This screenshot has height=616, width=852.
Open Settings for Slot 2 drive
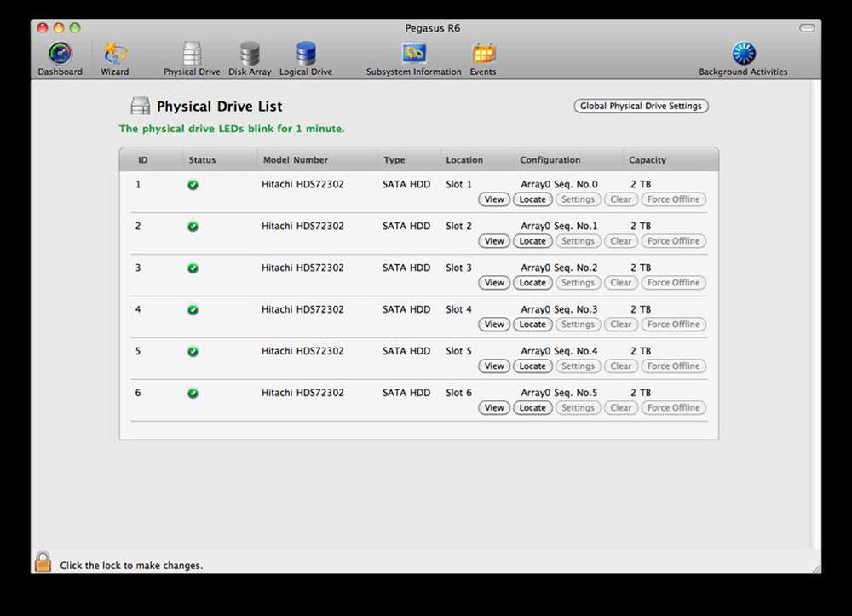(x=579, y=241)
